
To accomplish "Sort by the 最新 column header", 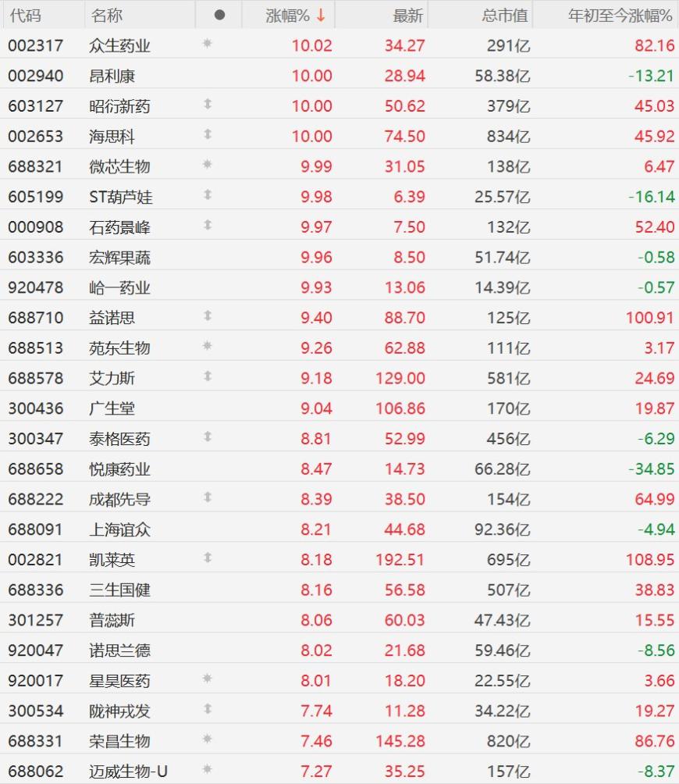I will [x=407, y=16].
